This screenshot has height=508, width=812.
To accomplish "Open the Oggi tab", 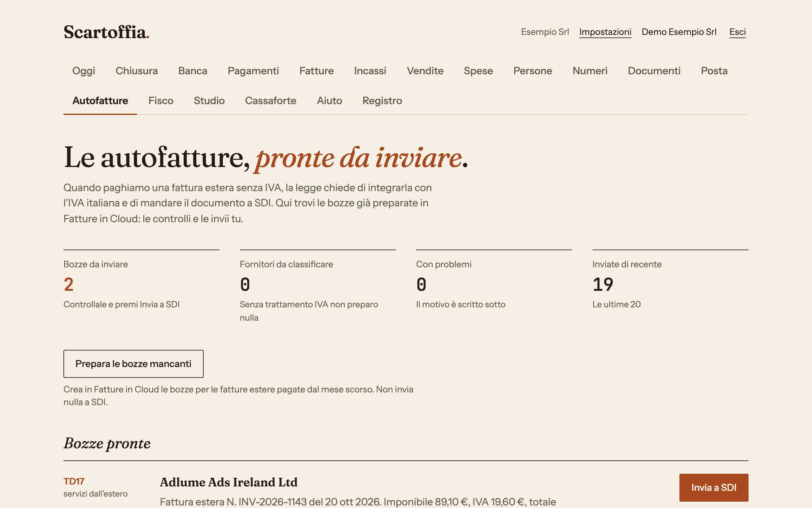I will click(x=83, y=71).
